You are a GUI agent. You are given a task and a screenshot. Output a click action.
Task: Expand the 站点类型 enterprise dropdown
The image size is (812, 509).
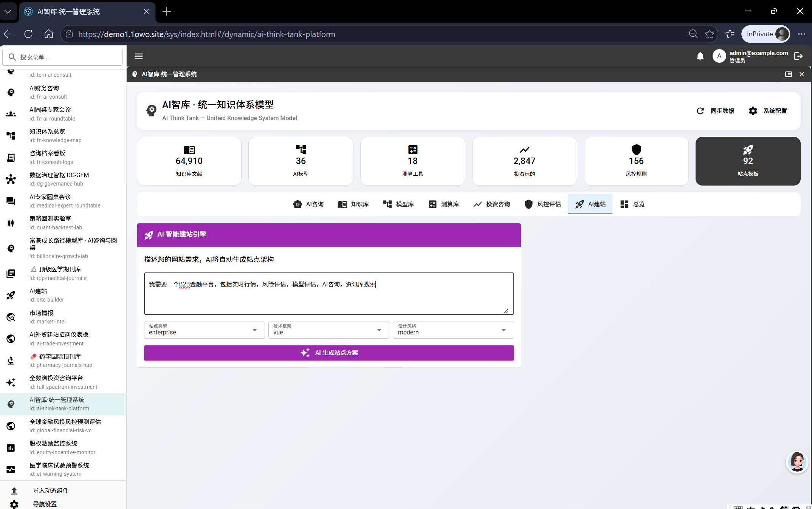click(x=204, y=330)
